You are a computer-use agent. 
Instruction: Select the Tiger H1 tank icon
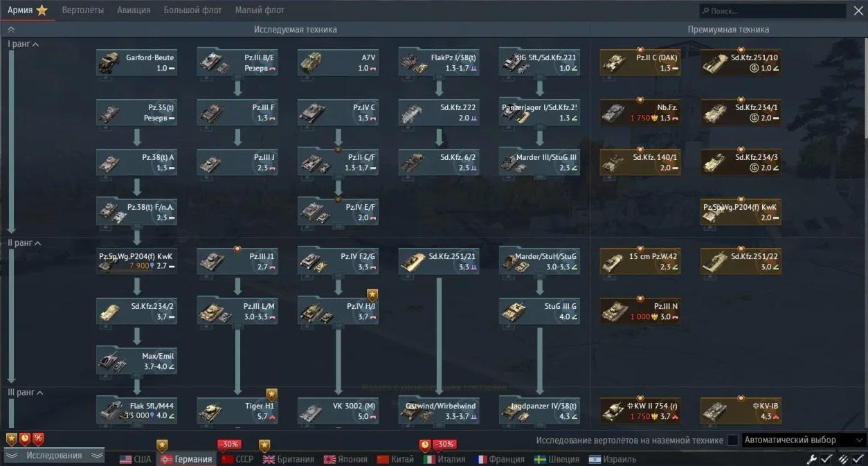210,412
